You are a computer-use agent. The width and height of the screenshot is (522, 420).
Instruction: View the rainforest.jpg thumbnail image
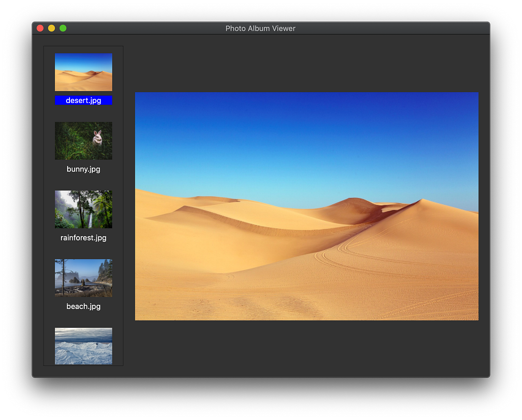click(83, 209)
